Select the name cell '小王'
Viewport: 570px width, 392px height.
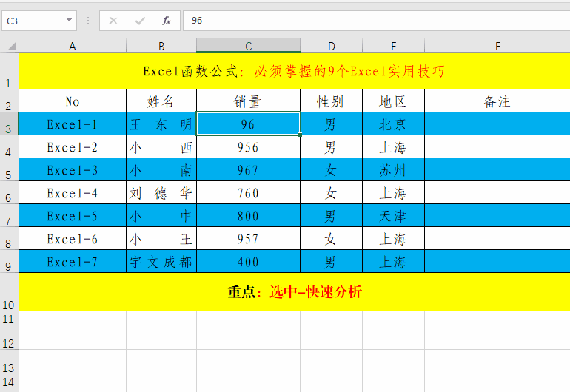[161, 238]
